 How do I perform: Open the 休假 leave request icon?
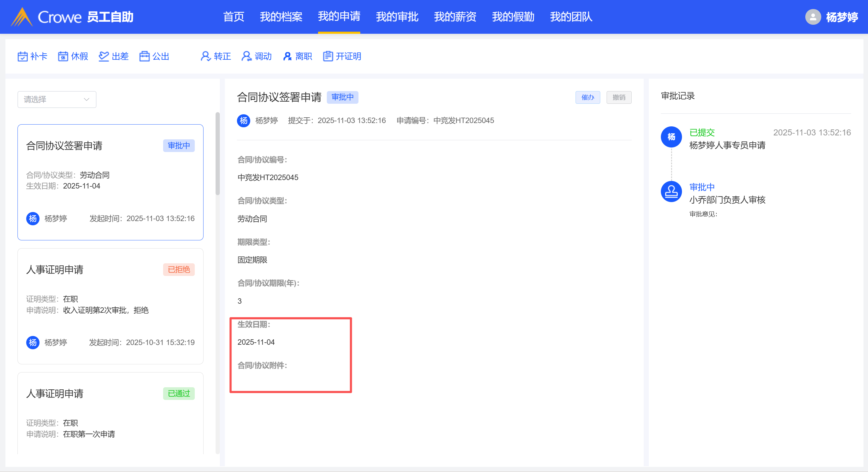coord(63,56)
